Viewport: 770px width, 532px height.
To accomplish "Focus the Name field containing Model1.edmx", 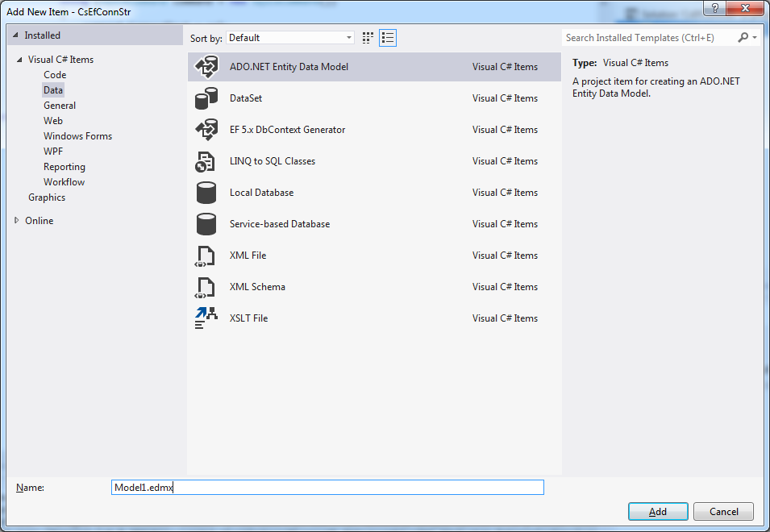I will pos(327,488).
